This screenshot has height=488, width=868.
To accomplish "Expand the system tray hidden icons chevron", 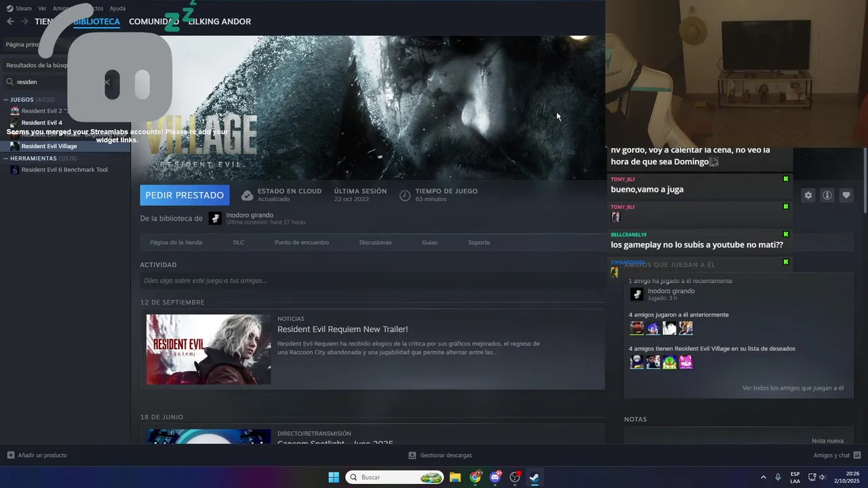I will point(763,477).
